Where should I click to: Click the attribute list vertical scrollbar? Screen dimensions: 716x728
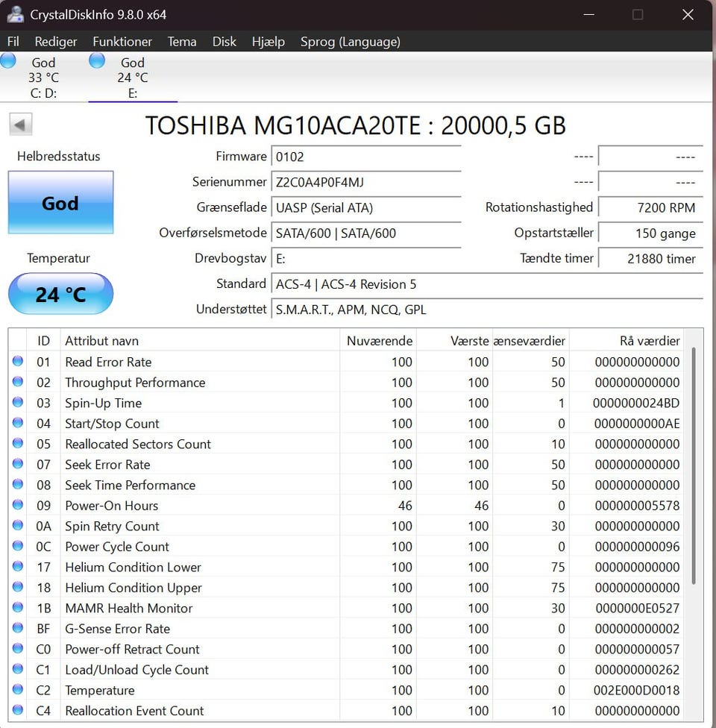694,462
